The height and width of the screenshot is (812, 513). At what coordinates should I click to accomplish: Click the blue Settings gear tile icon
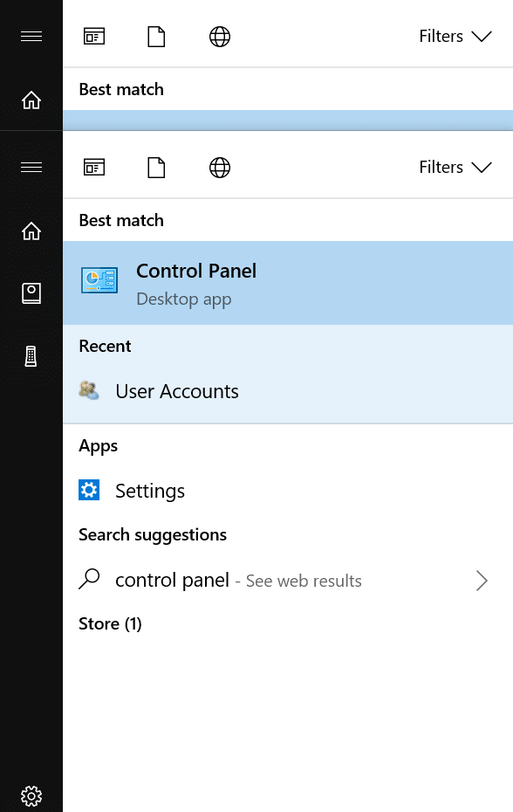89,490
